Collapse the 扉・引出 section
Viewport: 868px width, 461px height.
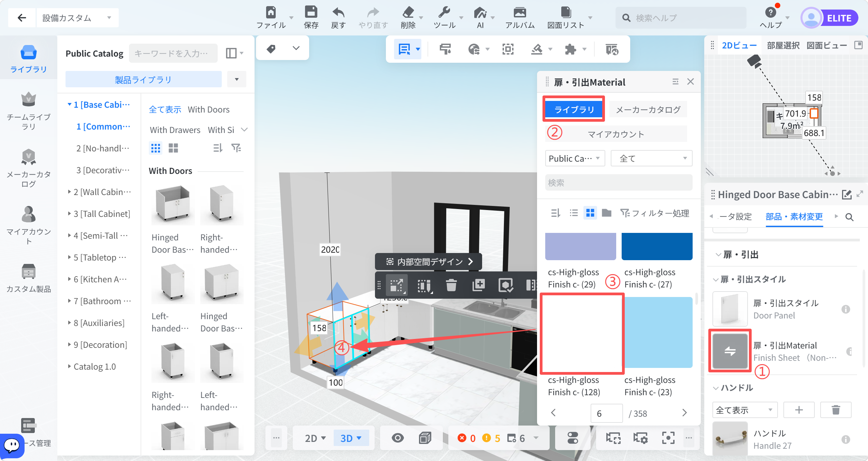tap(719, 255)
